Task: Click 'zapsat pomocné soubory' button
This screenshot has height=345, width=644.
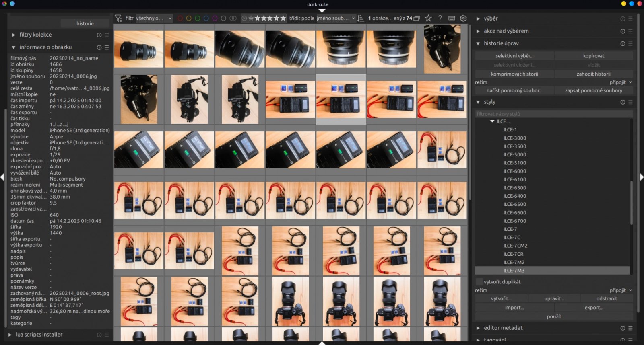Action: [593, 91]
